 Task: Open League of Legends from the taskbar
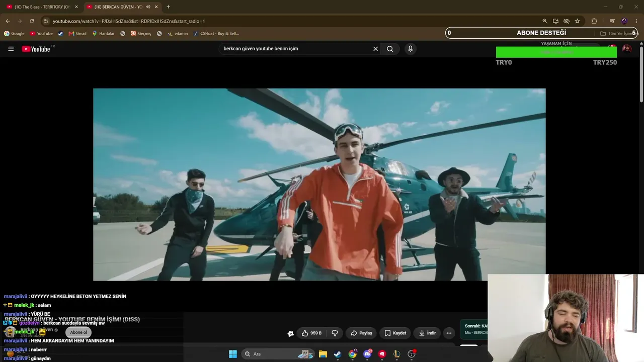pos(397,354)
